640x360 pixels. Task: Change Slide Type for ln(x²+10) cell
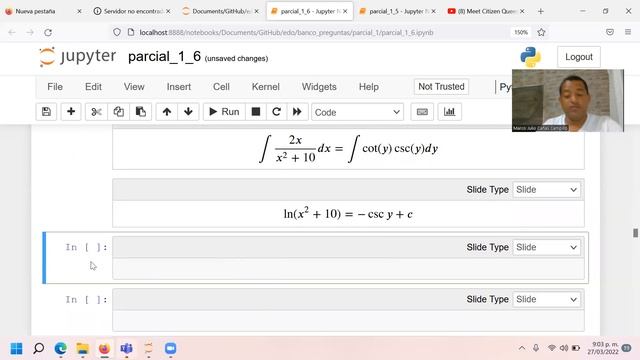point(546,190)
